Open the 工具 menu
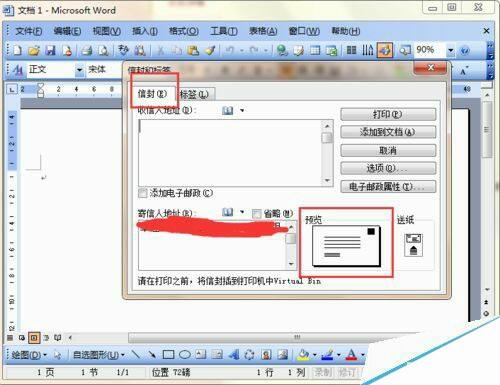The image size is (500, 385). point(224,31)
